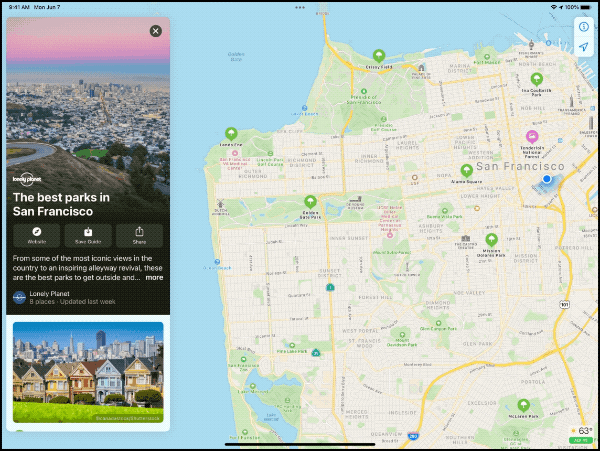Close the Lonely Planet guide card
The image size is (600, 451).
(155, 31)
